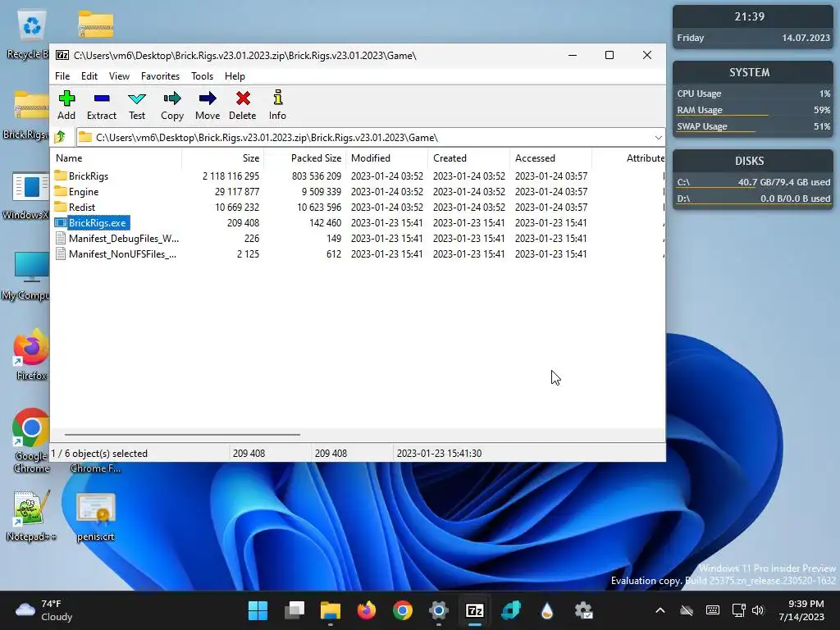Select the Engine folder
Viewport: 840px width, 630px height.
[x=84, y=191]
